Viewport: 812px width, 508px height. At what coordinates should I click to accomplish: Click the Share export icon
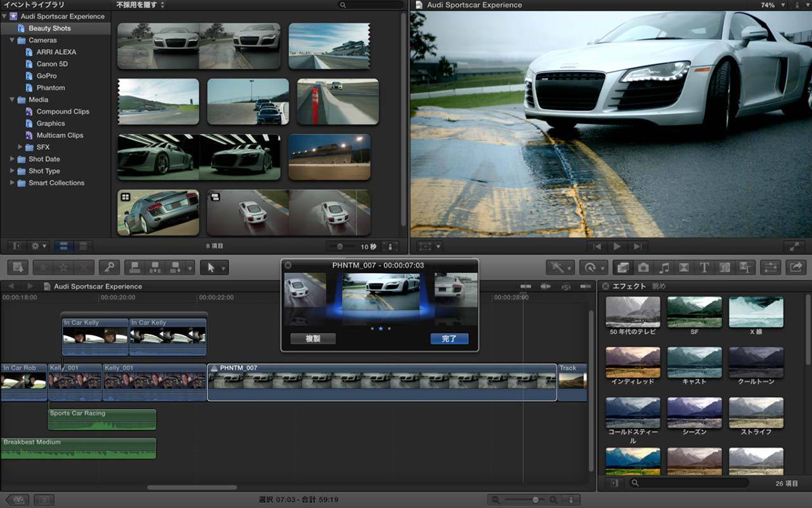(796, 268)
